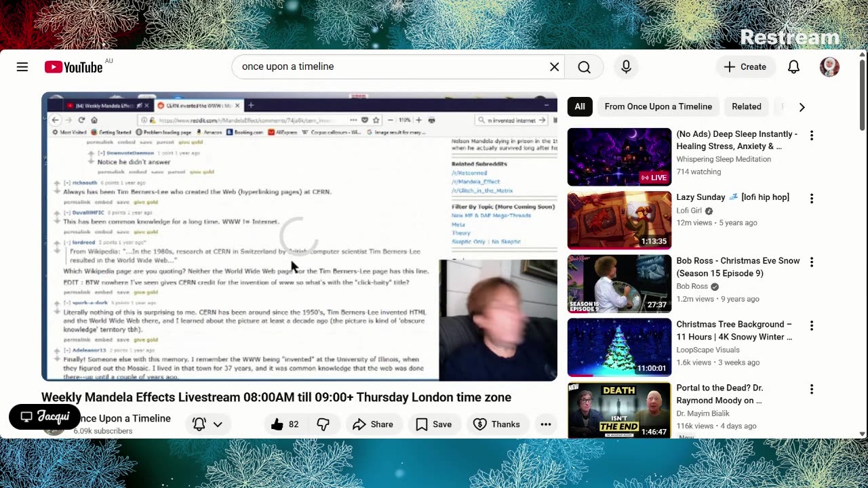Open Lazy Sunday lofi hip hop thumbnail
The image size is (868, 488).
619,220
